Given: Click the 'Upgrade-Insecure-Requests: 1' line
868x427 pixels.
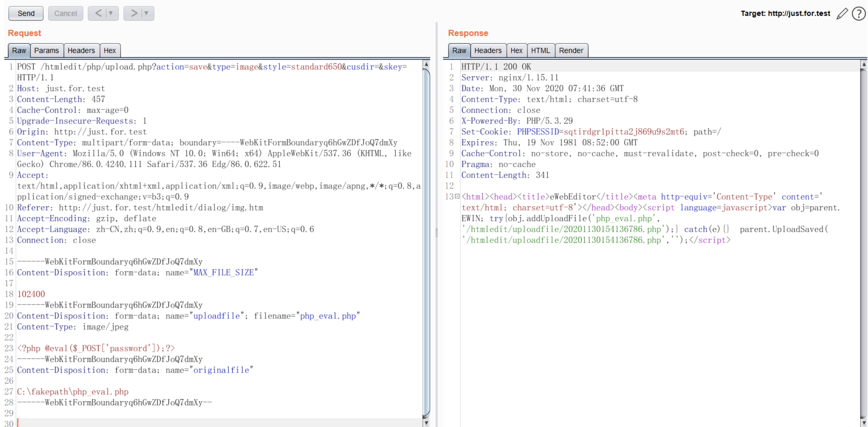Looking at the screenshot, I should 82,121.
